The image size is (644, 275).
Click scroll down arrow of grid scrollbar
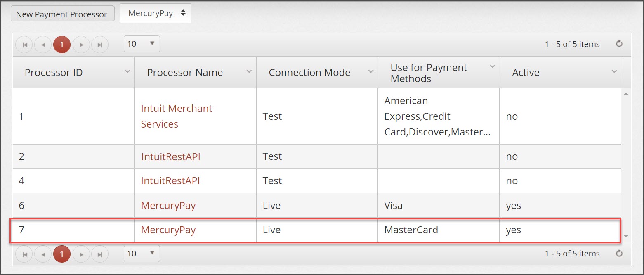click(x=626, y=237)
